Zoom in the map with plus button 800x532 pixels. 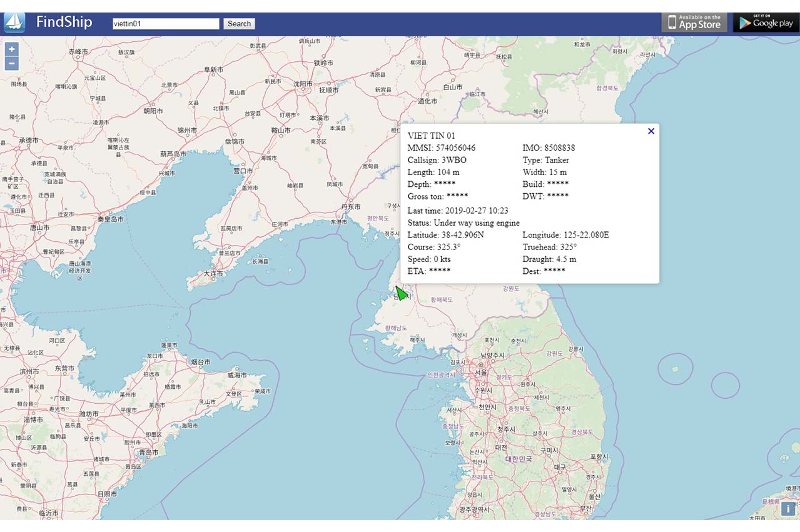pyautogui.click(x=12, y=49)
